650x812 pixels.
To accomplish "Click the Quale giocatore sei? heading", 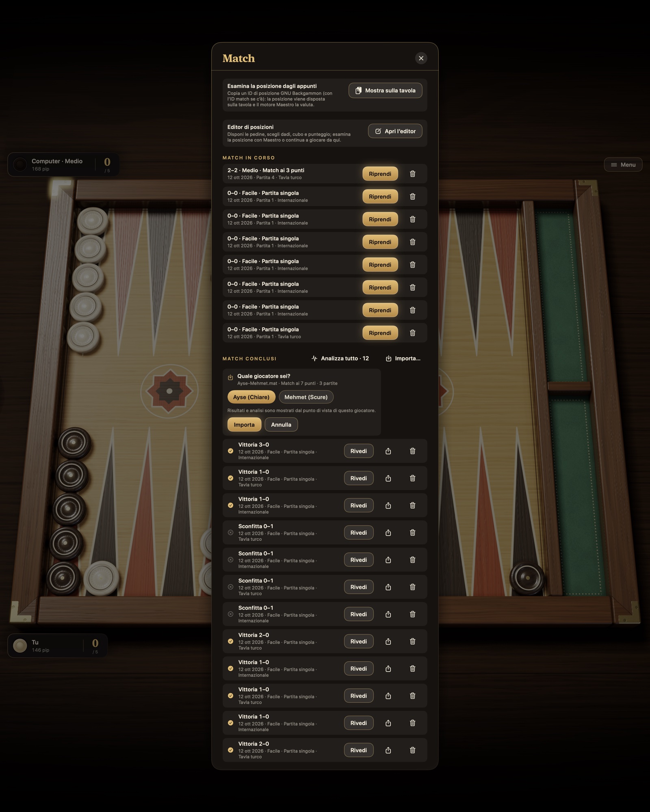I will click(264, 376).
